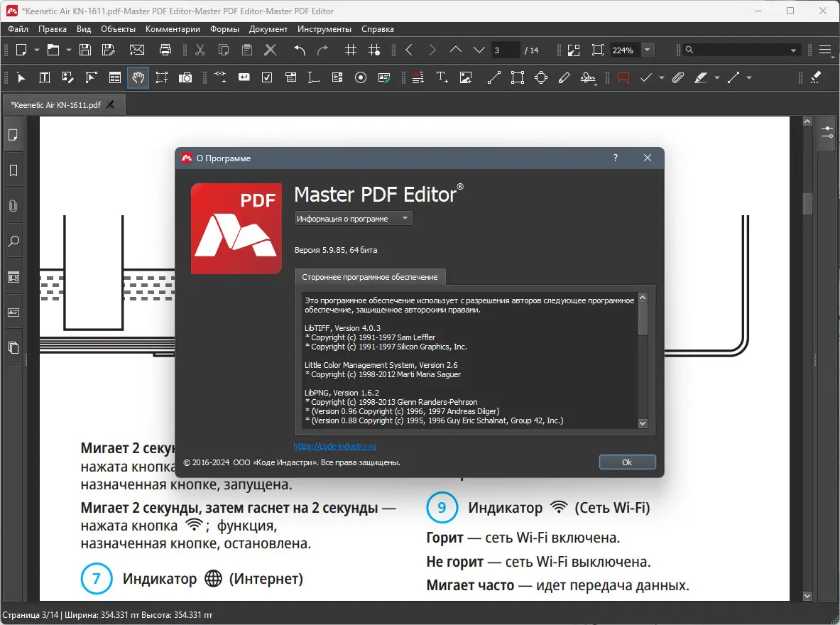Open the Search magnifier side panel

click(x=14, y=241)
